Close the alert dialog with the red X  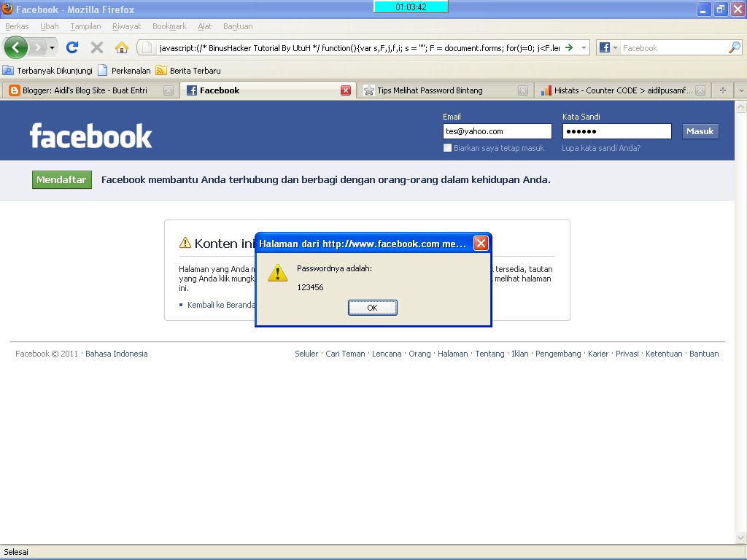pyautogui.click(x=481, y=244)
